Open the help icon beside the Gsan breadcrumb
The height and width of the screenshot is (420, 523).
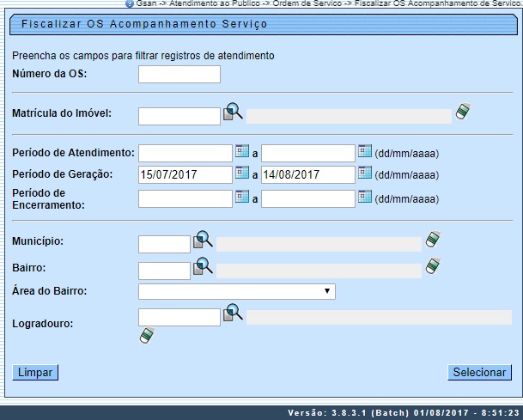click(x=130, y=4)
